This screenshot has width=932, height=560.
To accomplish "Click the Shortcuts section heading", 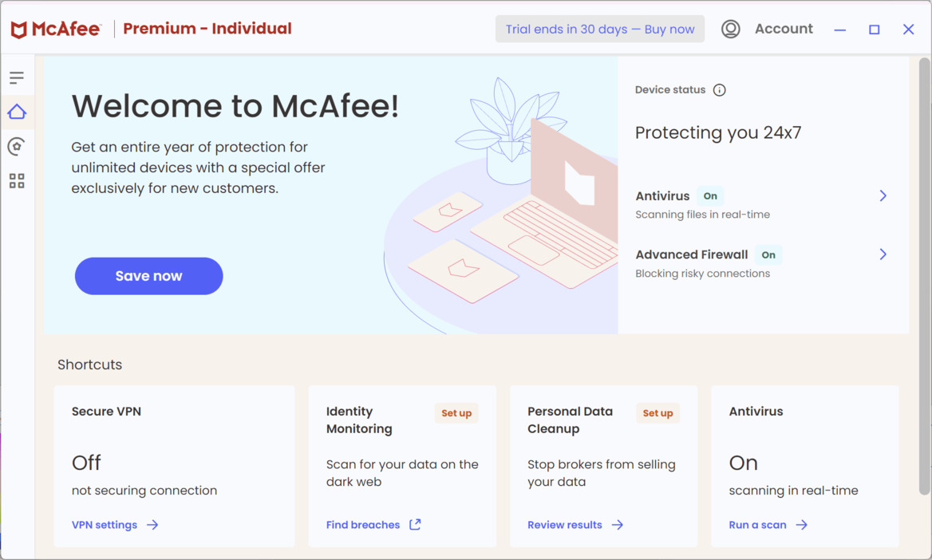I will tap(89, 365).
